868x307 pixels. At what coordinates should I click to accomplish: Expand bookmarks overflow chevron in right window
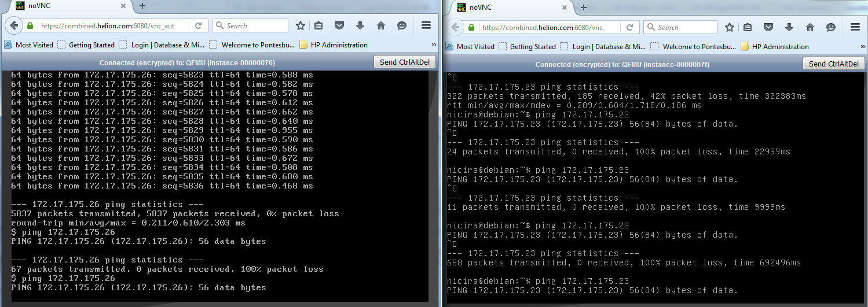pos(863,46)
